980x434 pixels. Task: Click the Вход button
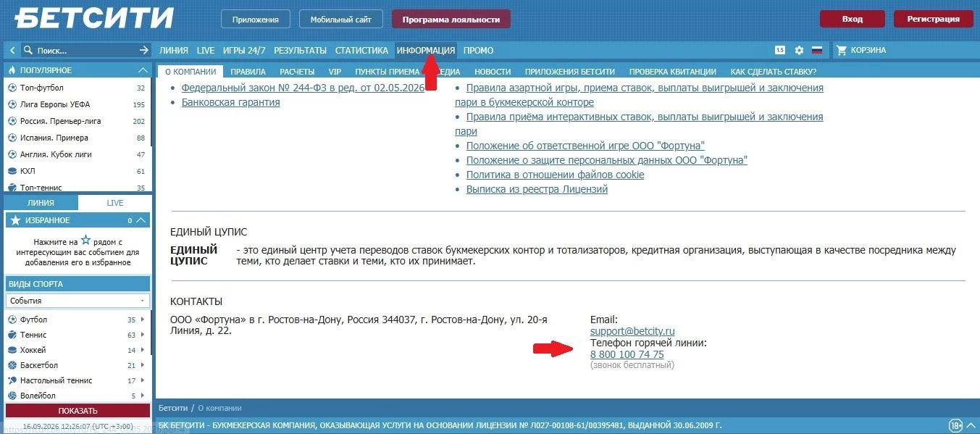pos(853,19)
